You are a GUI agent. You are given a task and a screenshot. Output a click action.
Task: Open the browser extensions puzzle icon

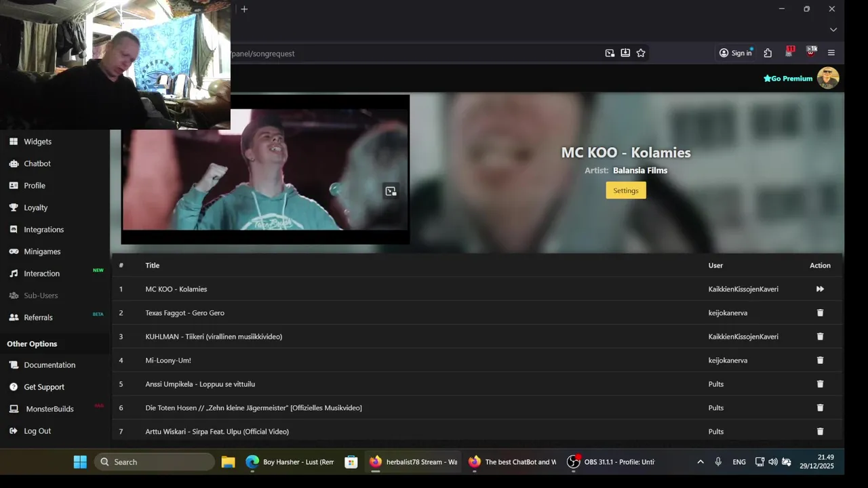[768, 53]
